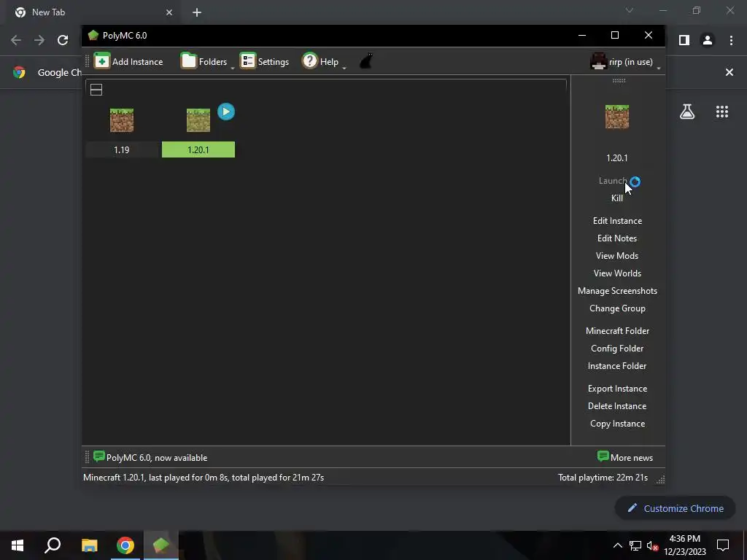
Task: Open the Windows notification center
Action: coord(723,545)
